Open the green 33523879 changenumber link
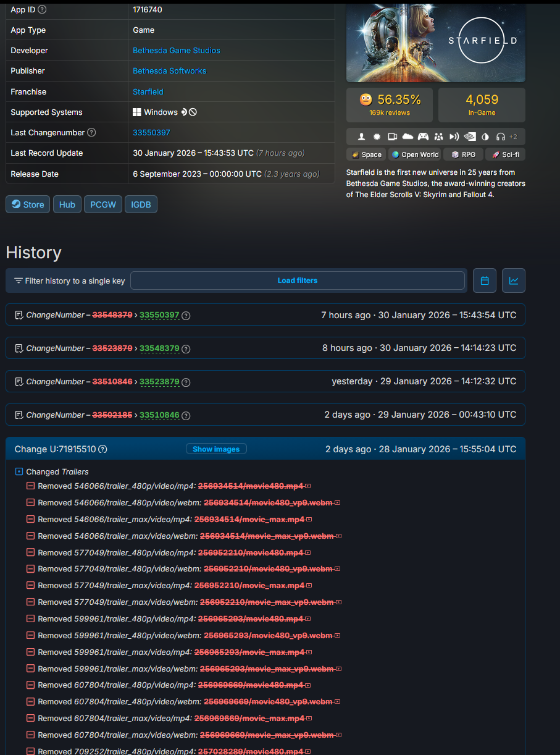Image resolution: width=560 pixels, height=755 pixels. point(159,382)
